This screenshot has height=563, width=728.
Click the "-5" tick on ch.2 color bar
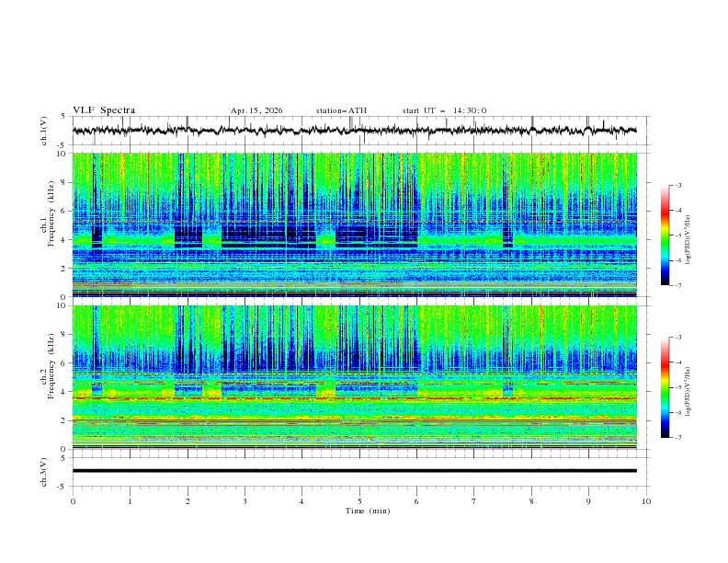tap(677, 387)
